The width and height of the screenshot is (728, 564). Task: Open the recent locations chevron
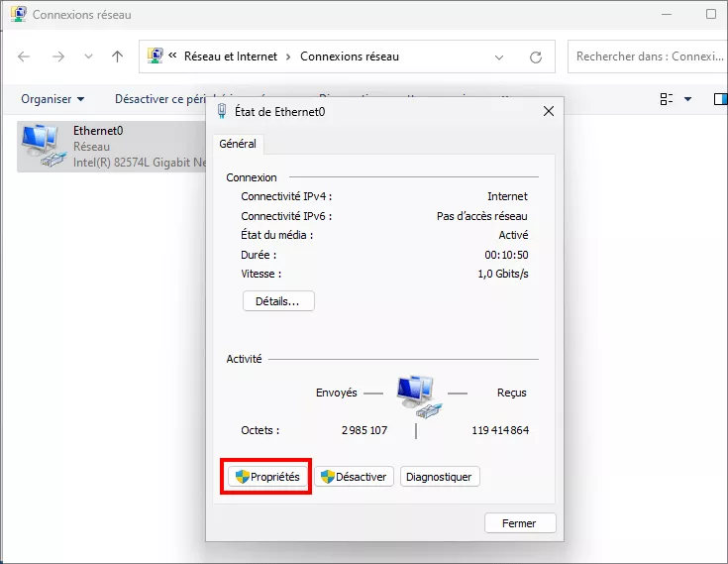click(x=88, y=56)
